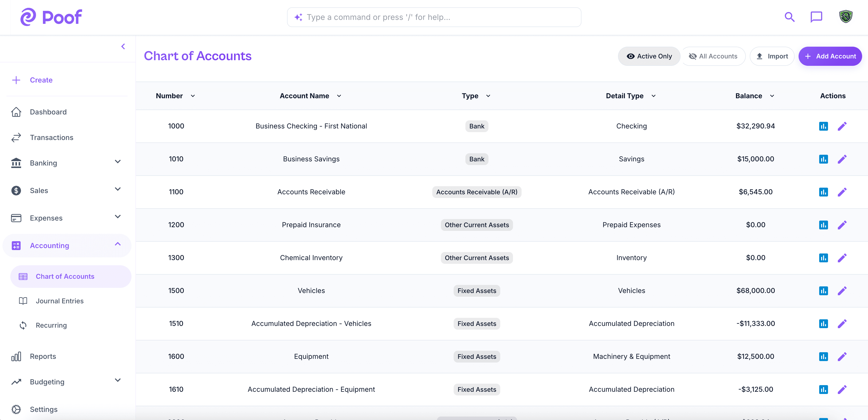Click the Dashboard home icon in sidebar

16,112
